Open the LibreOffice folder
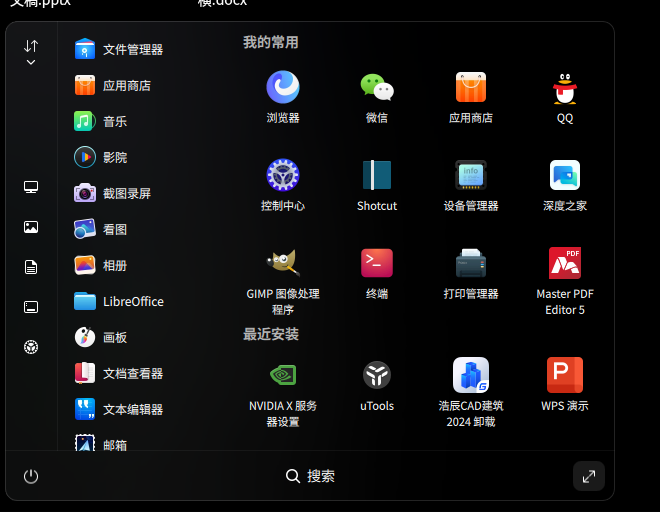Image resolution: width=660 pixels, height=512 pixels. [x=119, y=301]
